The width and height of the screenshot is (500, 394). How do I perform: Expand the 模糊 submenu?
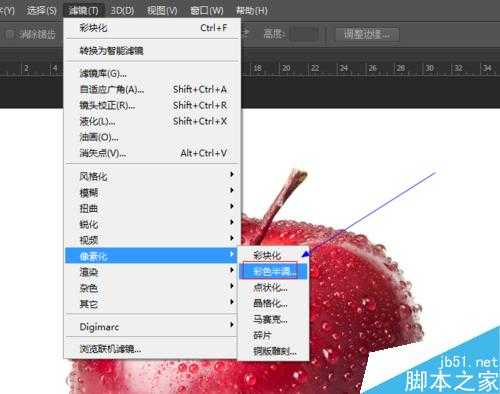152,192
